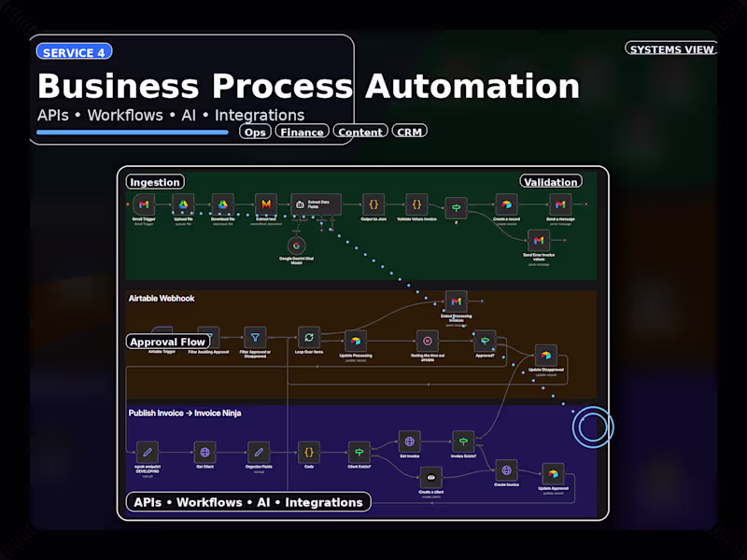Open the Loop Over Items node
Viewport: 747px width, 560px height.
[307, 337]
